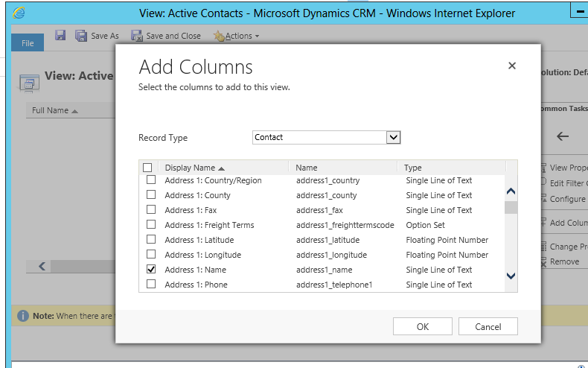Uncheck the Address 1: Name checkbox
The height and width of the screenshot is (368, 588).
coord(151,269)
